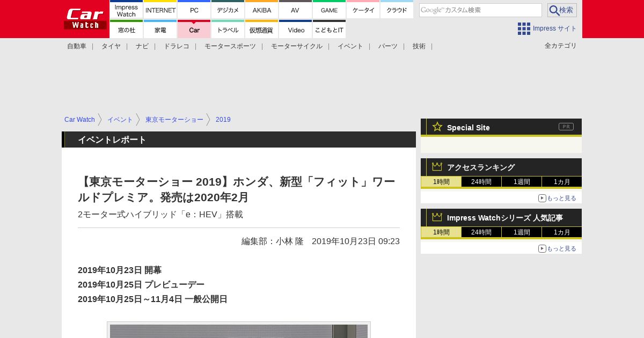Click the アクセスランキング crown icon
This screenshot has width=644, height=338.
437,167
